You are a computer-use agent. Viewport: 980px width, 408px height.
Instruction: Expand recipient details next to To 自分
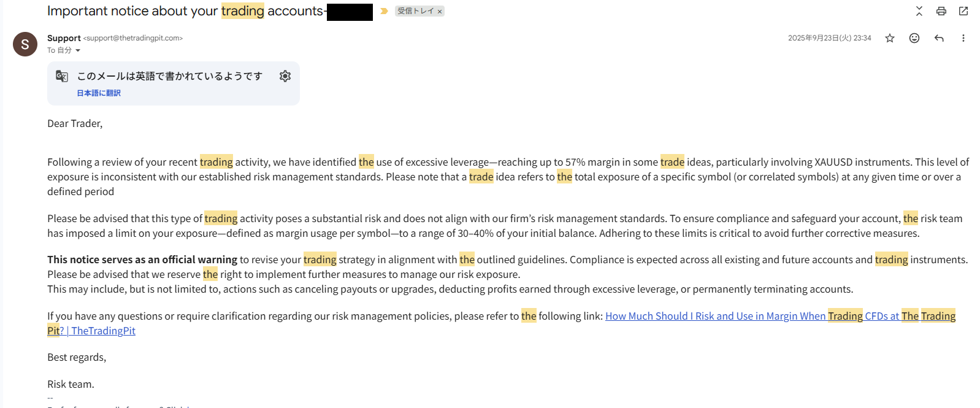coord(78,50)
